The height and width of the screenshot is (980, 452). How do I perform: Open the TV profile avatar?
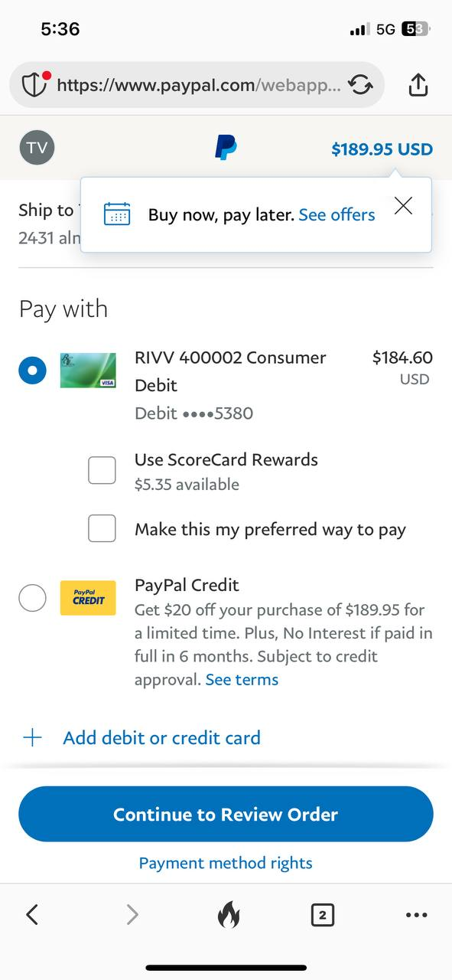[x=37, y=148]
